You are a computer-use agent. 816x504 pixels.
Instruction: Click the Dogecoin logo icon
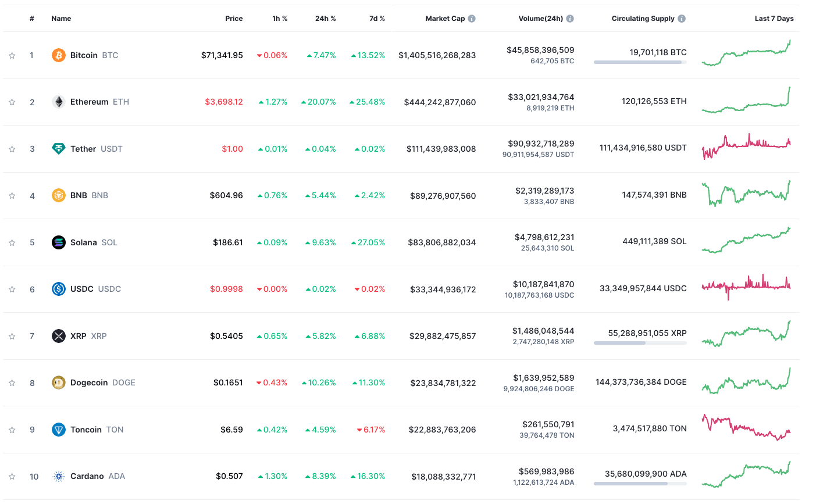pyautogui.click(x=59, y=383)
